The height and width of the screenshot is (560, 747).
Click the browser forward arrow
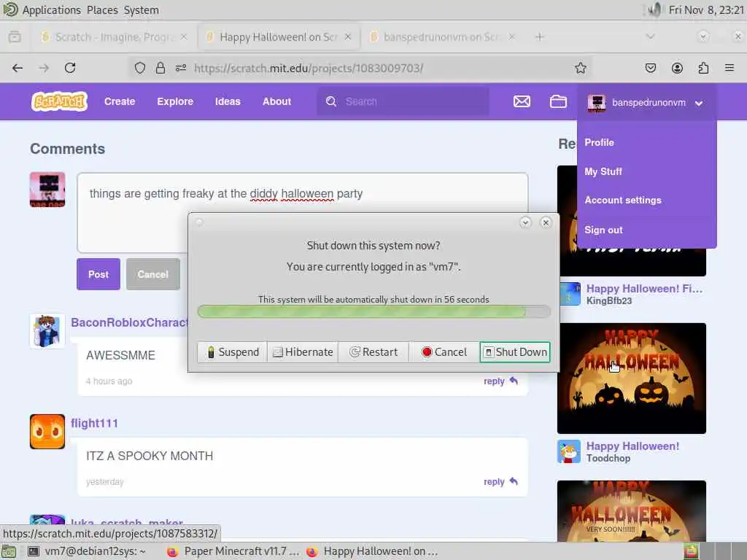44,68
